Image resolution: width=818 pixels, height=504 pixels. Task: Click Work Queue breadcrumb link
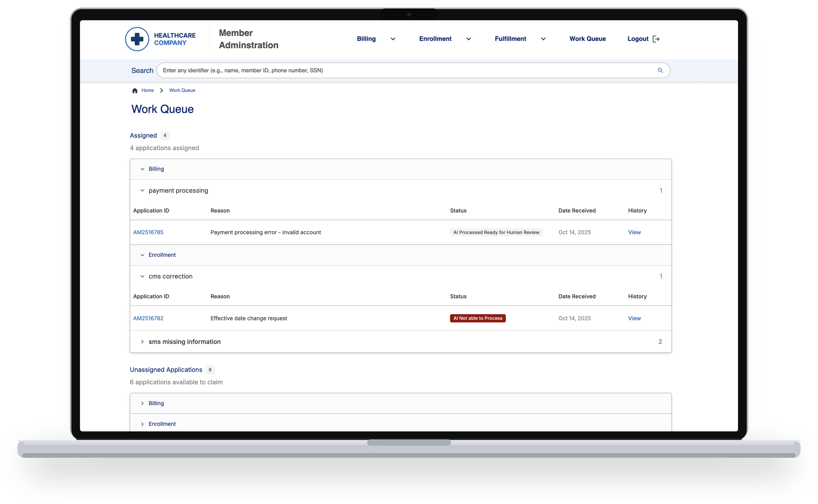click(182, 90)
